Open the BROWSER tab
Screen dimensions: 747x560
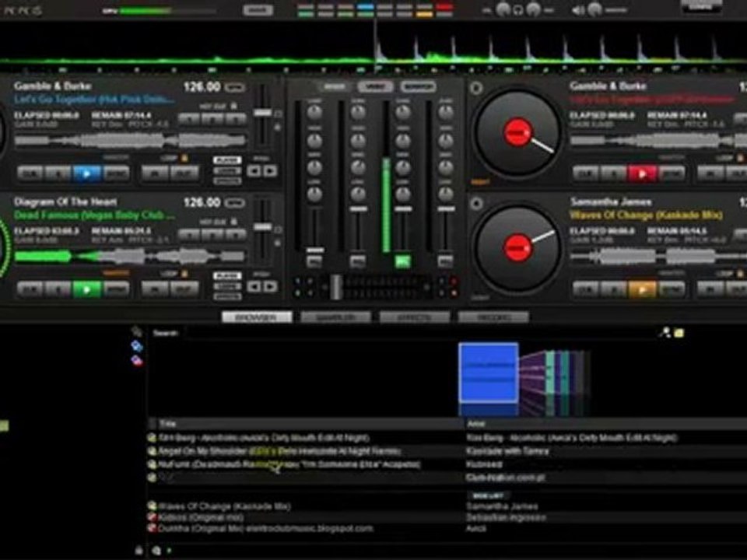click(257, 317)
